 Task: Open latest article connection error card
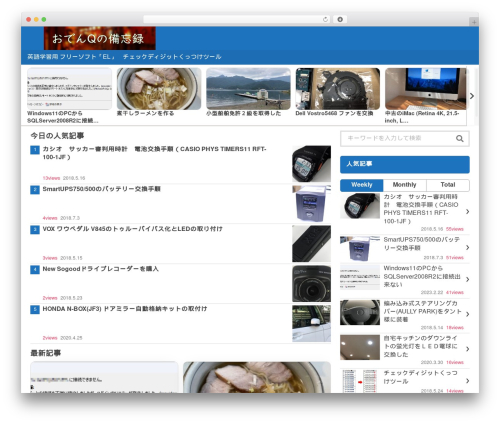104,377
